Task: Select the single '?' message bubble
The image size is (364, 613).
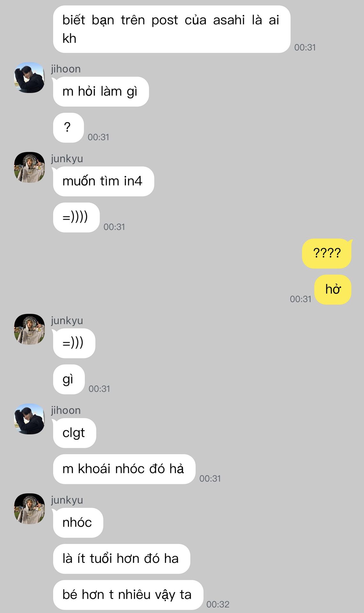Action: [x=68, y=128]
